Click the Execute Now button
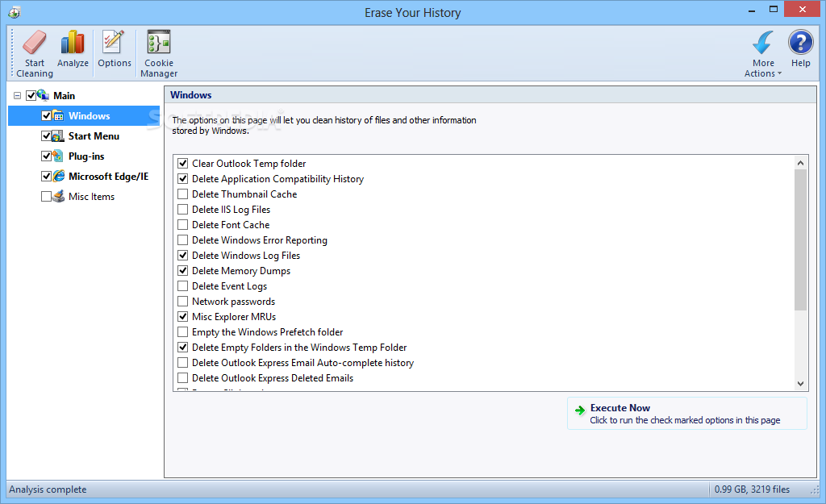Image resolution: width=826 pixels, height=504 pixels. pyautogui.click(x=687, y=414)
